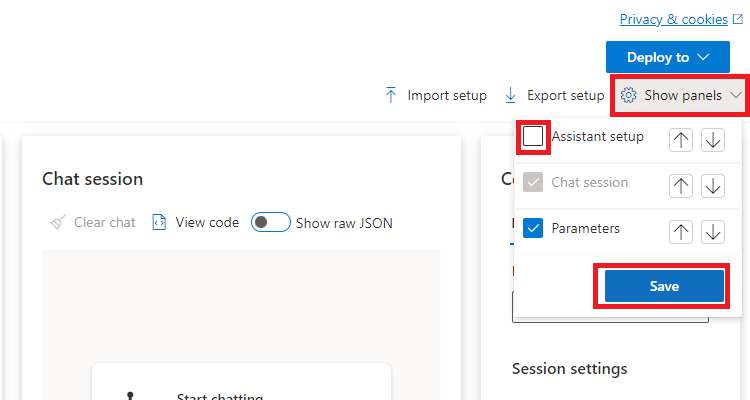
Task: Click the broom icon of Clear chat
Action: tap(58, 222)
